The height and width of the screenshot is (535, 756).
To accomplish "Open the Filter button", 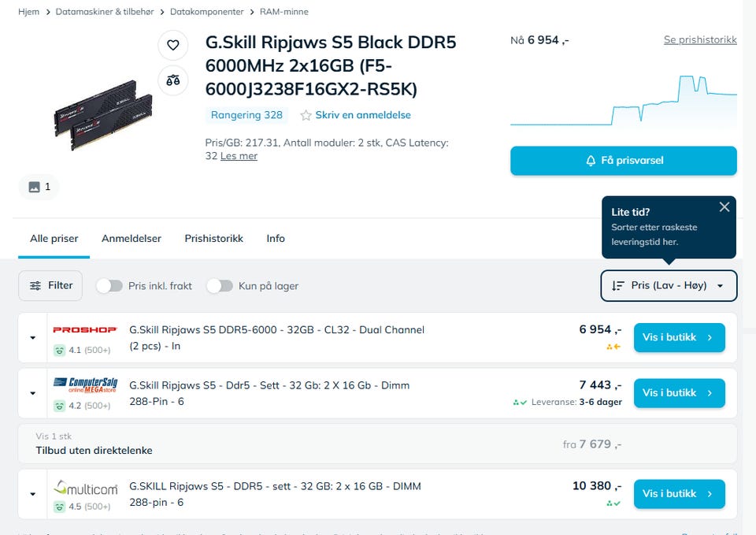I will point(50,285).
